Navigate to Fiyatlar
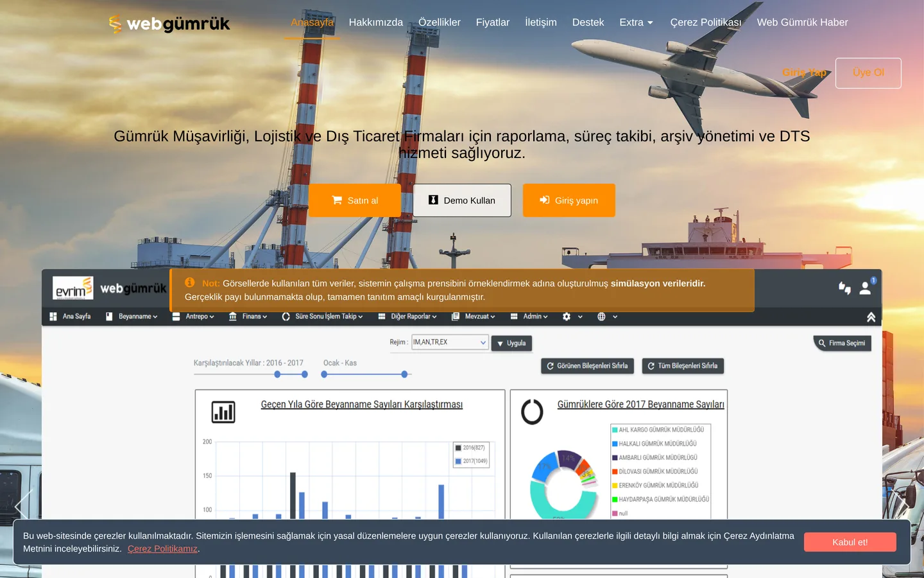The height and width of the screenshot is (578, 924). tap(493, 22)
